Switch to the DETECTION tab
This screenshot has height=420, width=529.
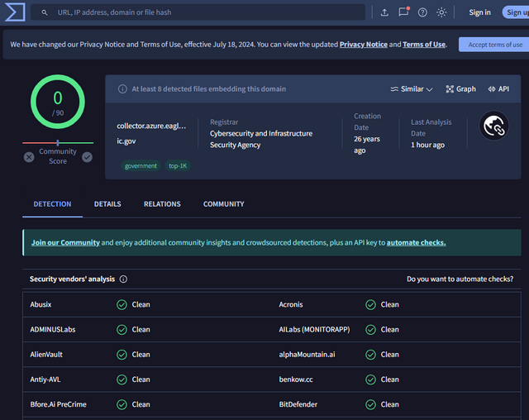[52, 204]
